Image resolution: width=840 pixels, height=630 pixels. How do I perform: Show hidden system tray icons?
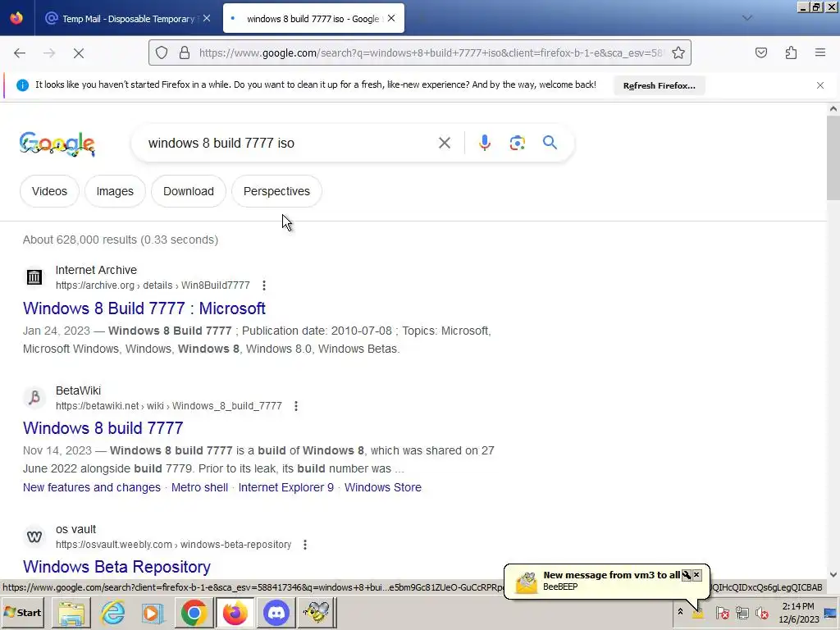pos(680,611)
